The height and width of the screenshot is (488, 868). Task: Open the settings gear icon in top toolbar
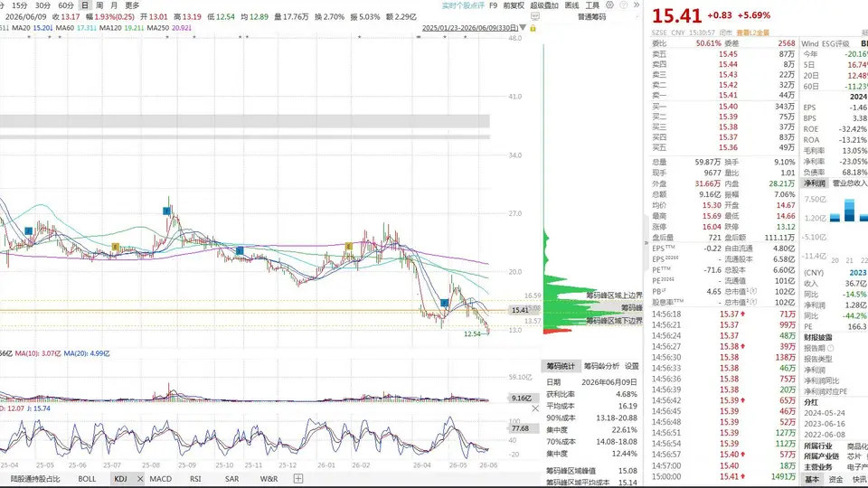pos(609,5)
